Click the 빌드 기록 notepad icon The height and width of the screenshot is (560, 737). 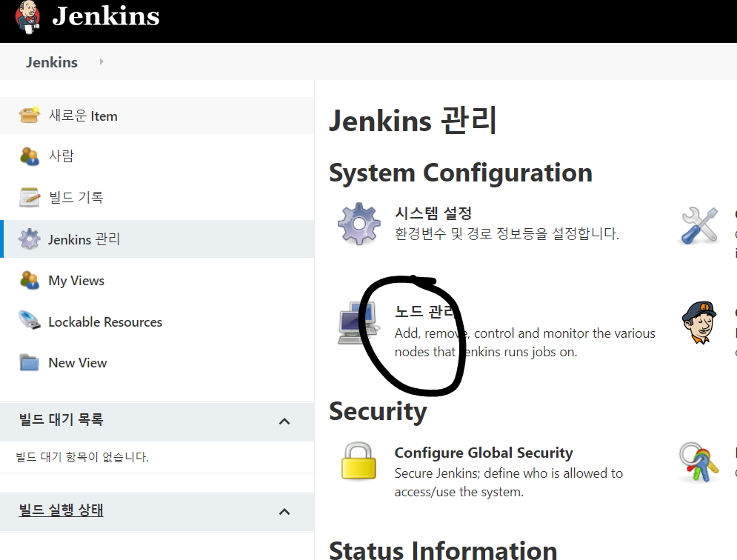click(x=29, y=197)
